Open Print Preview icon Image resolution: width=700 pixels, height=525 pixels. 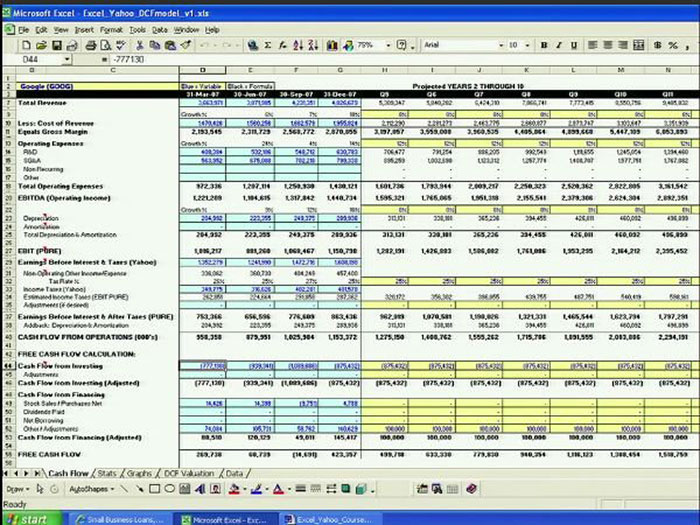coord(105,45)
